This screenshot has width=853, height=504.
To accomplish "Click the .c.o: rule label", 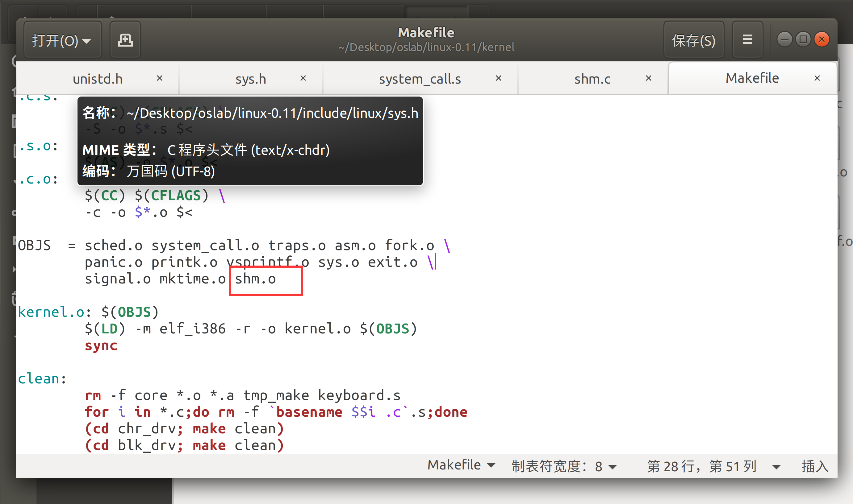I will click(x=38, y=179).
